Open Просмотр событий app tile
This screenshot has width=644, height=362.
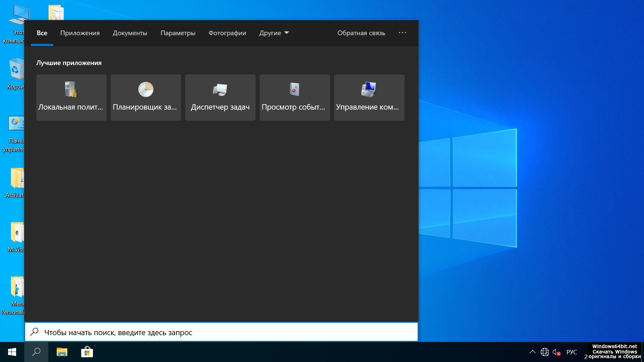tap(294, 97)
